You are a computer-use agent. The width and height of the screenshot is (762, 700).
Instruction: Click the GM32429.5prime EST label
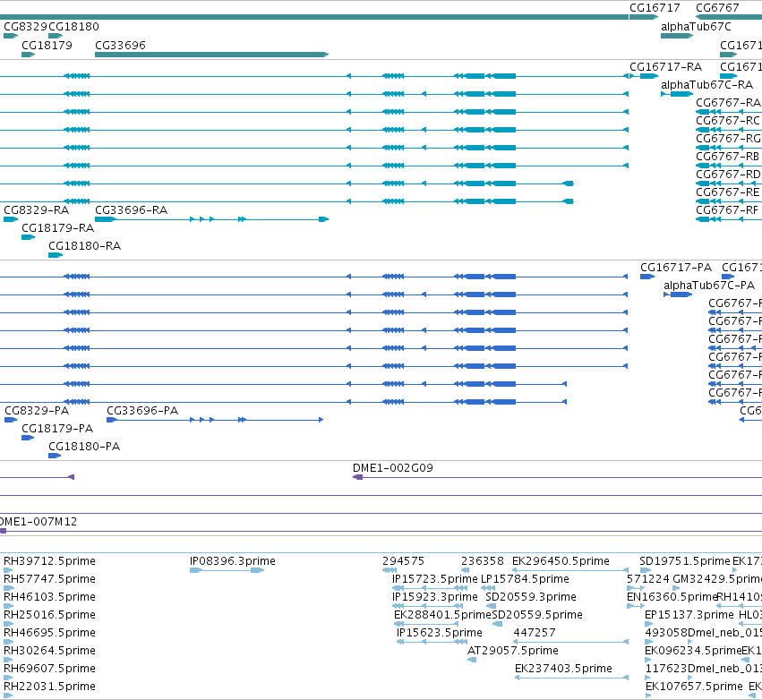pos(717,579)
